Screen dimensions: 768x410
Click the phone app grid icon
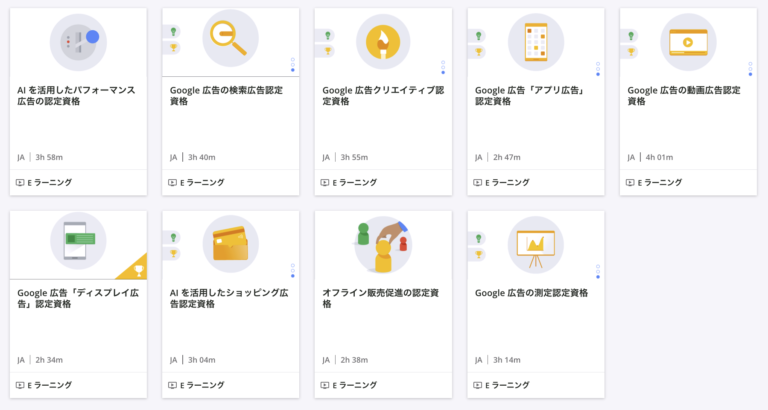pos(536,40)
